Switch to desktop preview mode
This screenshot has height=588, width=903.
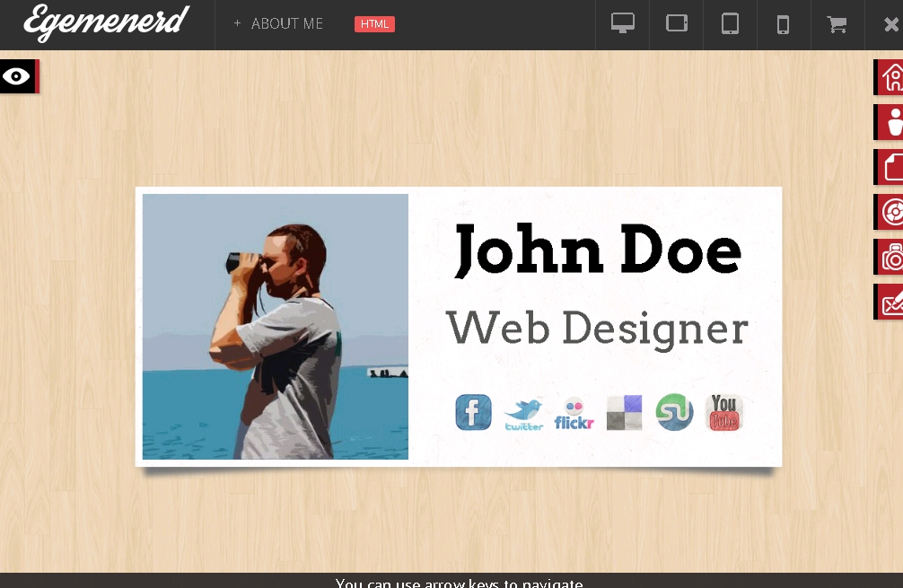pos(623,24)
